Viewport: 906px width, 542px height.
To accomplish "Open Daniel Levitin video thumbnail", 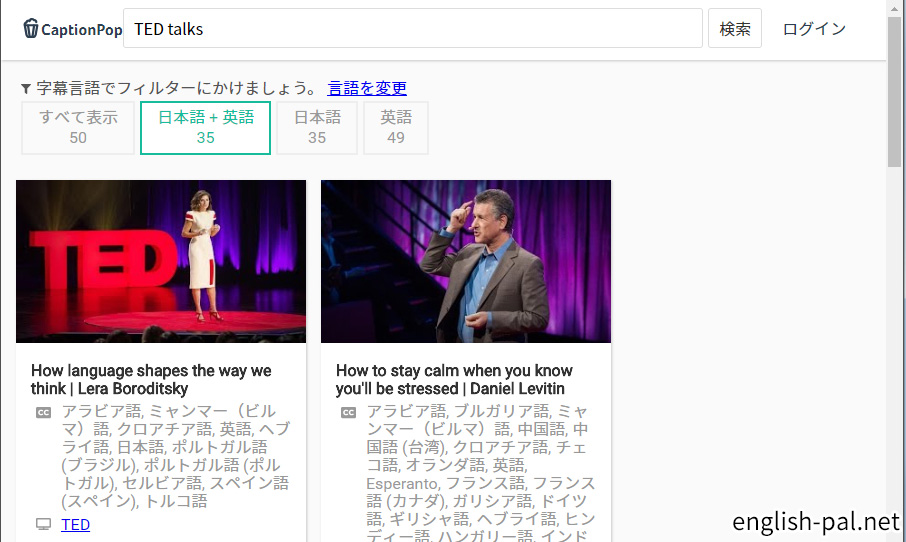I will [x=466, y=261].
